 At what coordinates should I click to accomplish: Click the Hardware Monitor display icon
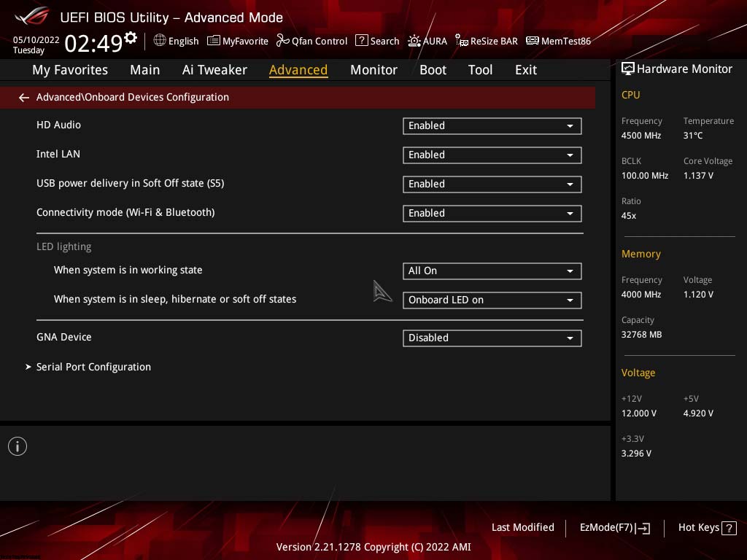(628, 69)
